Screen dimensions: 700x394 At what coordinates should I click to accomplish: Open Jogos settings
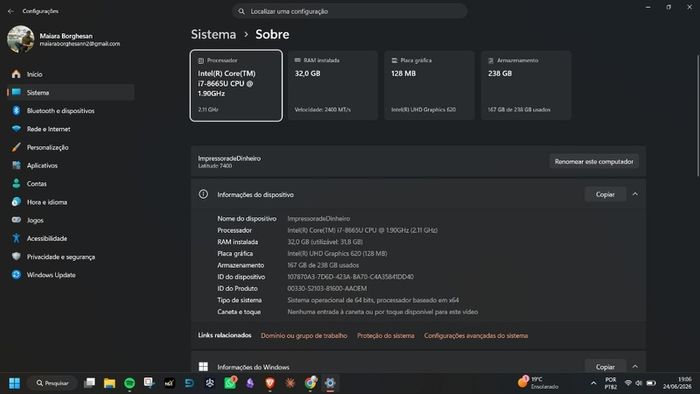(x=71, y=220)
